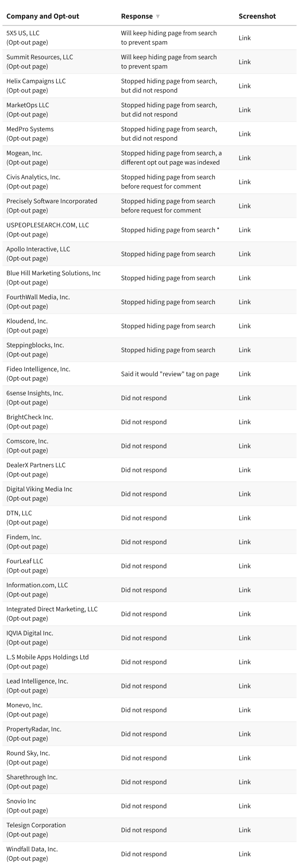Open the Comscore, Inc. opt-out page
299x868 pixels.
tap(27, 450)
